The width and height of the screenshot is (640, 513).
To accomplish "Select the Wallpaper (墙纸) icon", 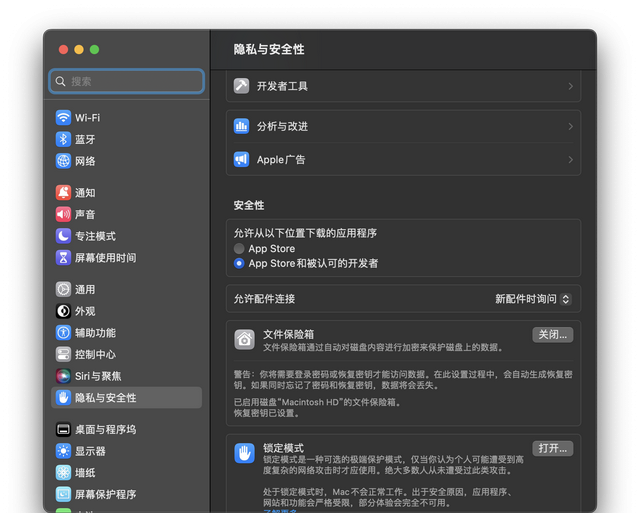I will 63,473.
